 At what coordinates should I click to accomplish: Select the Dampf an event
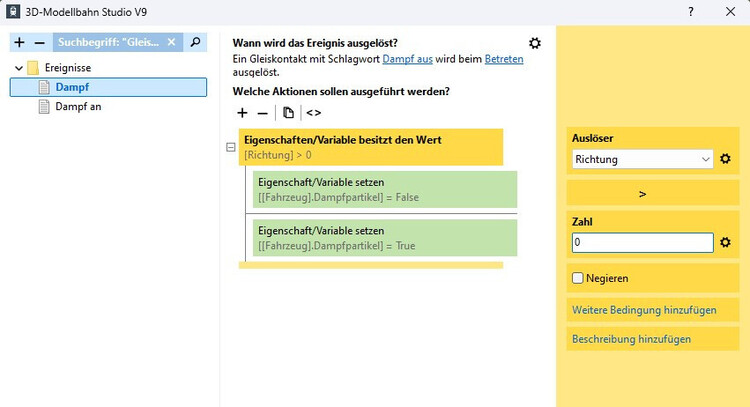click(x=78, y=107)
